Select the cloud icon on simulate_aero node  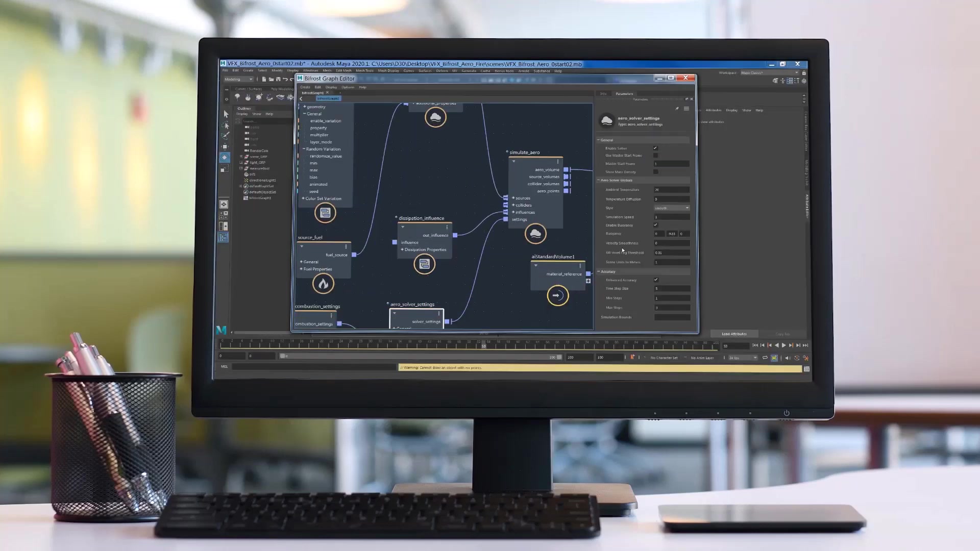tap(535, 234)
